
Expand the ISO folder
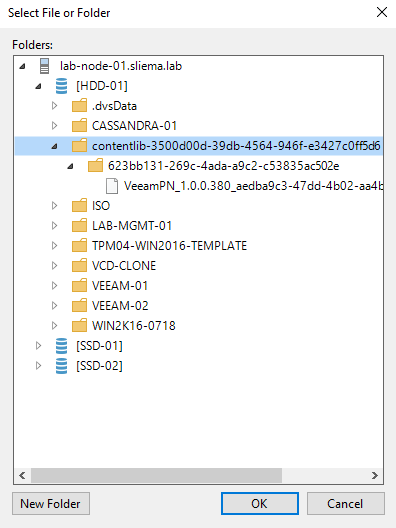[55, 206]
